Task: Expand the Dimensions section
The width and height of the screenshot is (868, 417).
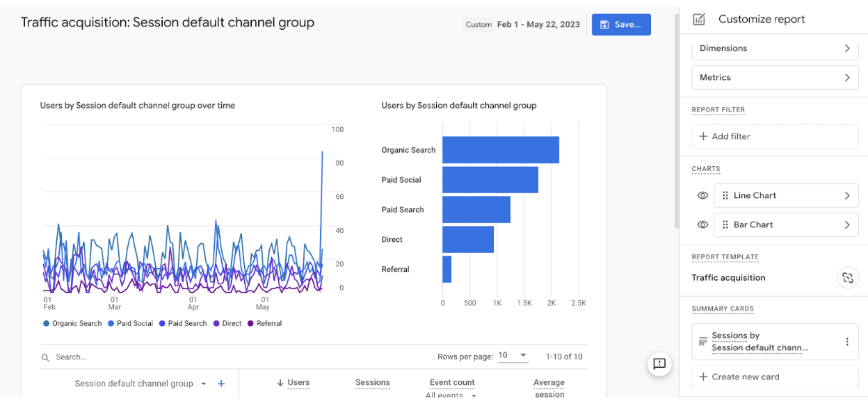Action: (775, 49)
